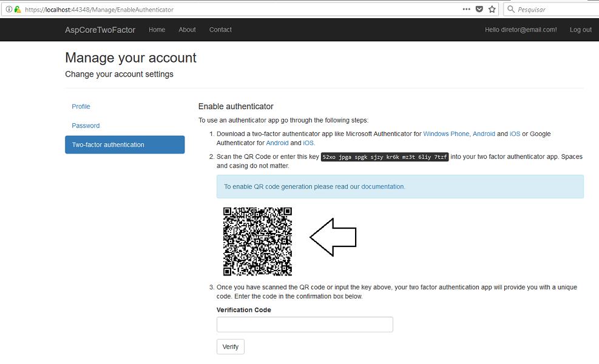
Task: Open the page actions three-dots menu
Action: (467, 9)
